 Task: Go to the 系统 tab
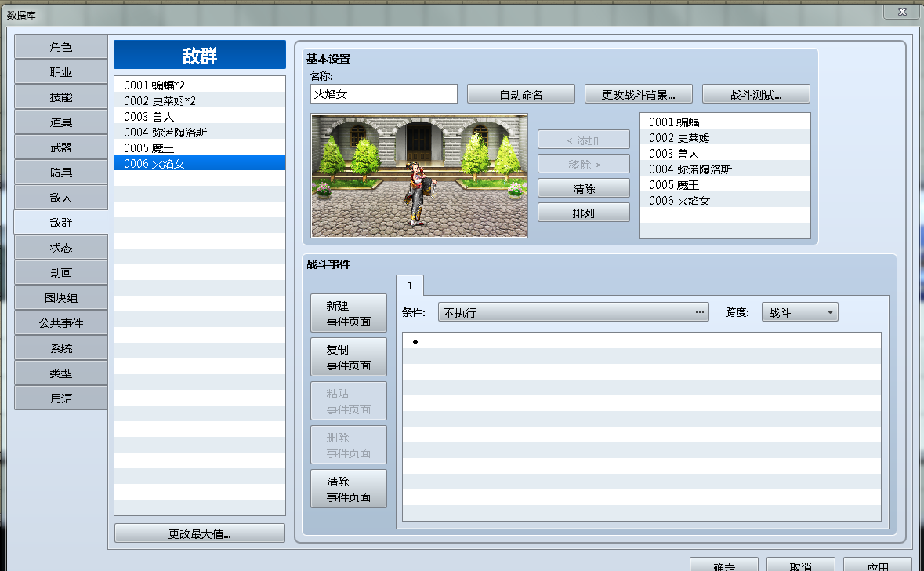(x=60, y=348)
